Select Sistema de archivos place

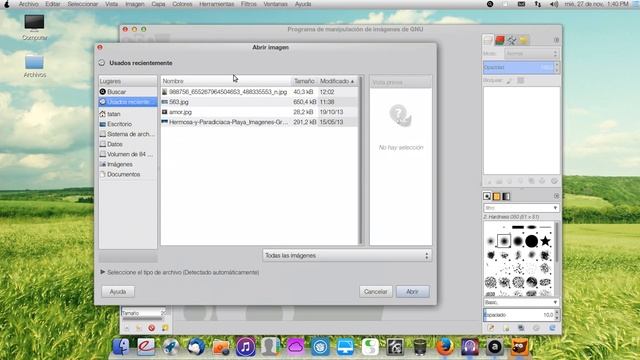[128, 134]
